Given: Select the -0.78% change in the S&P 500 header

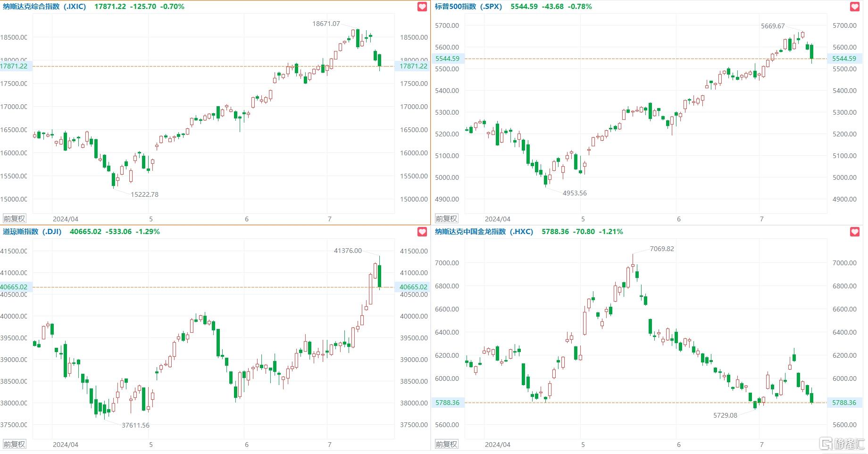Looking at the screenshot, I should pyautogui.click(x=579, y=7).
